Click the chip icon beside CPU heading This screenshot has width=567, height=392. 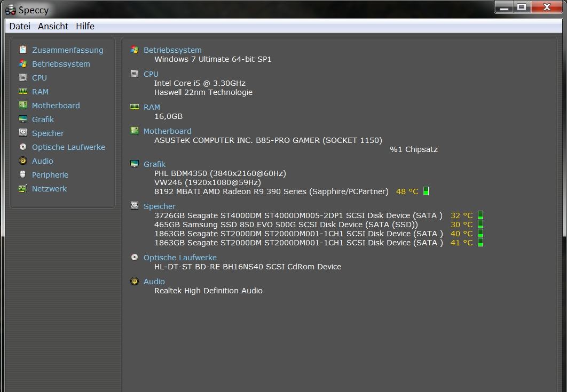[135, 74]
